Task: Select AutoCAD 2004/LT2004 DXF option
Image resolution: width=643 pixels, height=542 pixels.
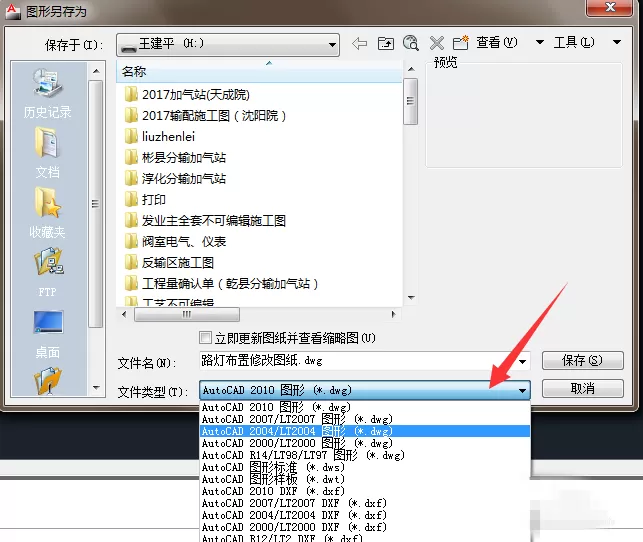Action: (365, 515)
